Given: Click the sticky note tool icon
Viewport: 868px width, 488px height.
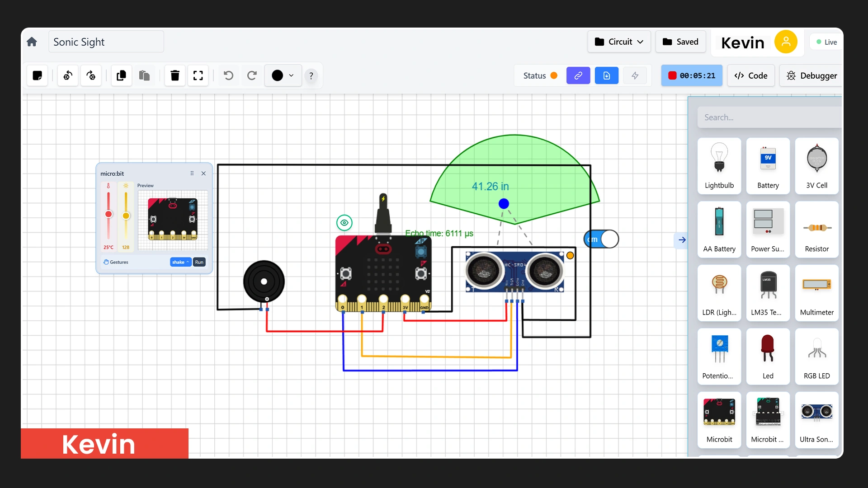Looking at the screenshot, I should pos(38,75).
